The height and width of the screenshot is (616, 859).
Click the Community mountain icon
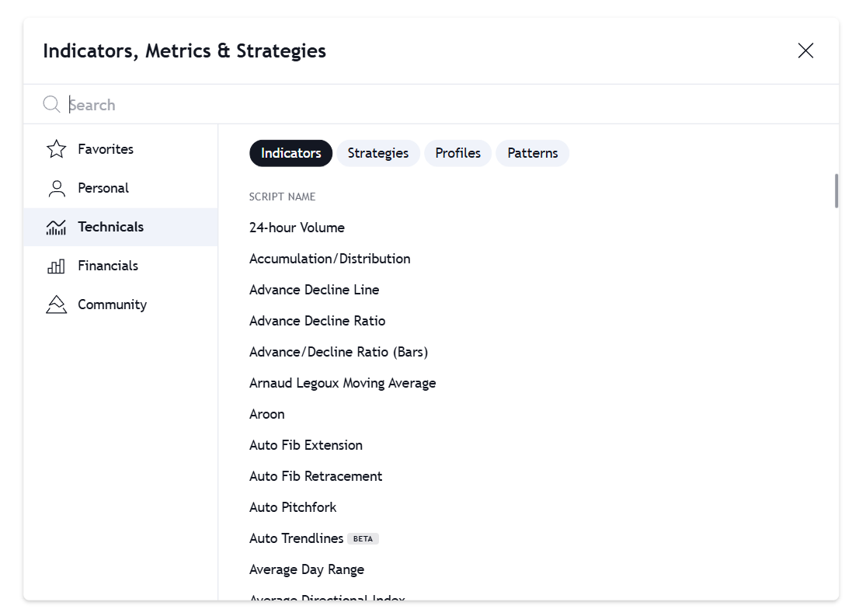[56, 305]
